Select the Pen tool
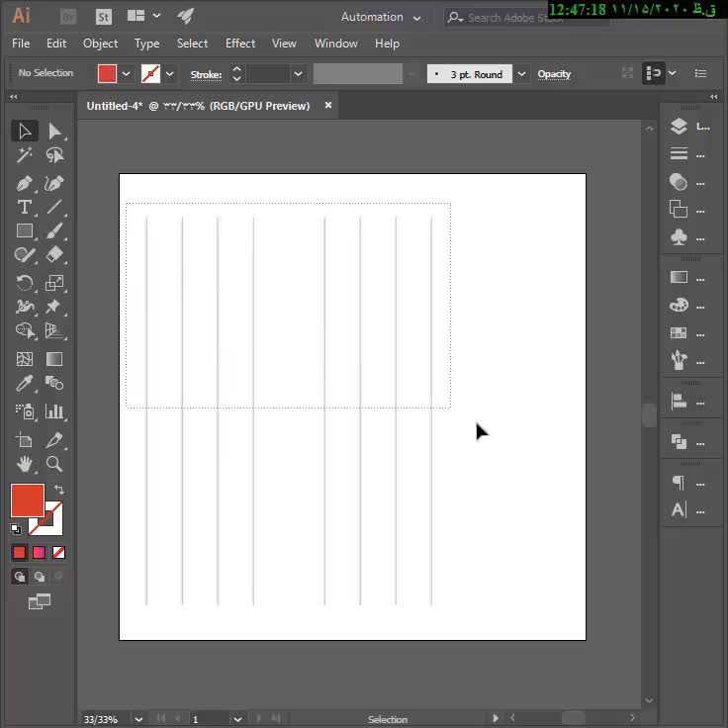Screen dimensions: 728x728 click(x=25, y=183)
